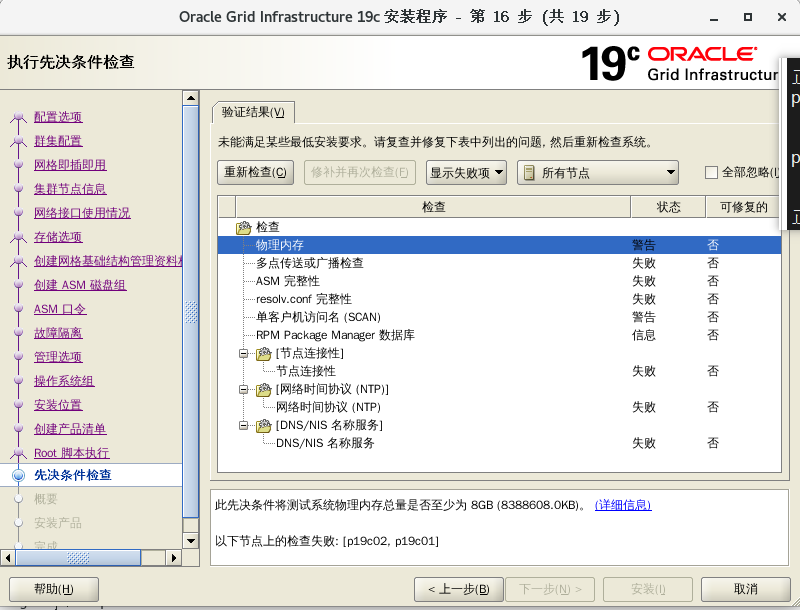Click the sidebar scroll down arrow

[191, 541]
